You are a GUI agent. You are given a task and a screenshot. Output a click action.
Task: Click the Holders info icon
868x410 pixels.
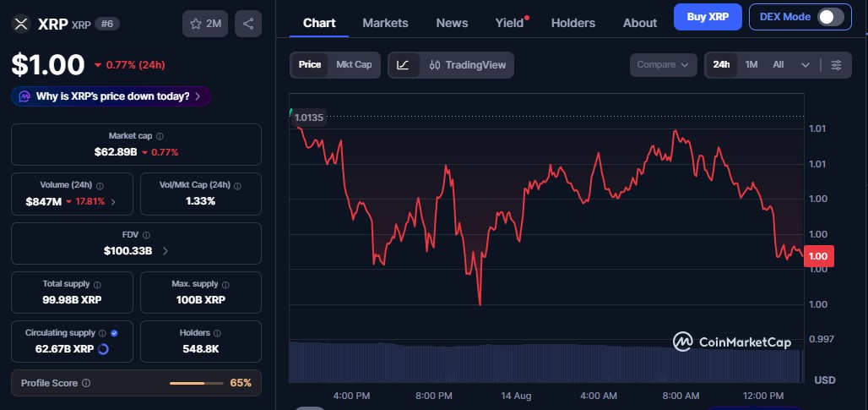[x=217, y=333]
